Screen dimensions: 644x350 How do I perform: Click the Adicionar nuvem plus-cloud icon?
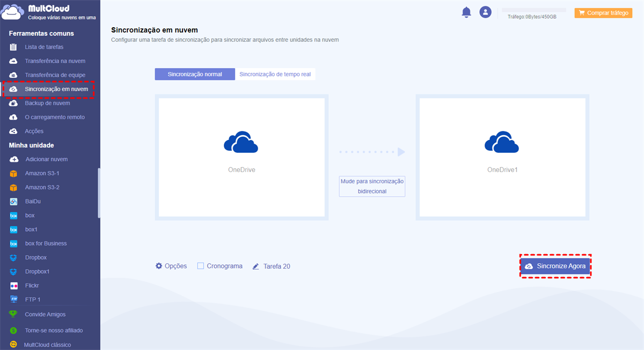13,159
